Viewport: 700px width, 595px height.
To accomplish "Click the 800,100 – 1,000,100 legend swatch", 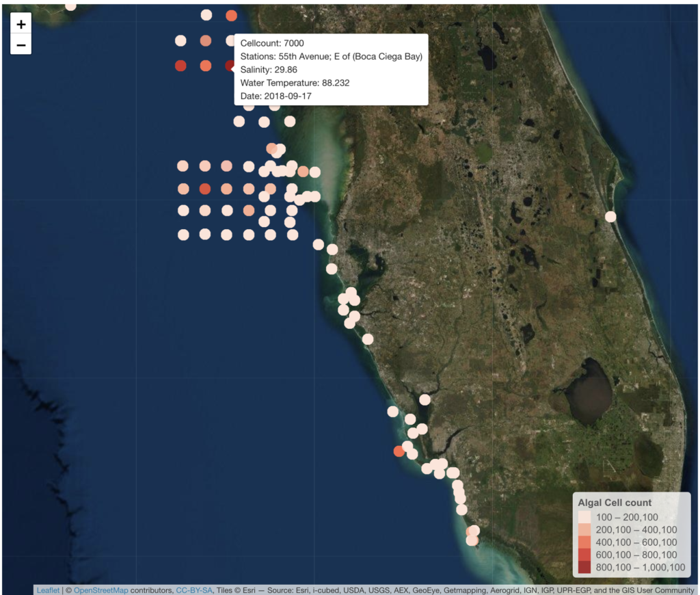I will pos(584,568).
